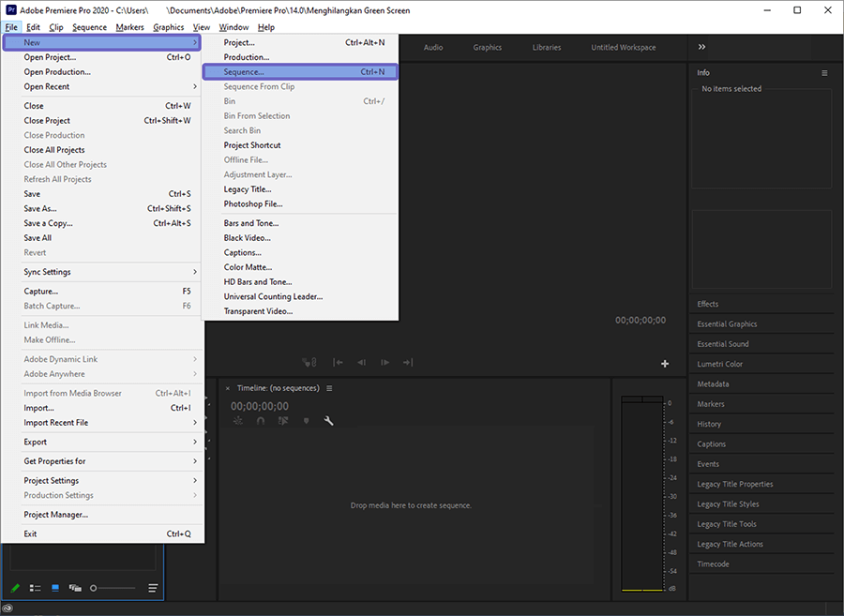Screen dimensions: 844x616
Task: Expand the Get Properties for submenu
Action: pos(102,461)
